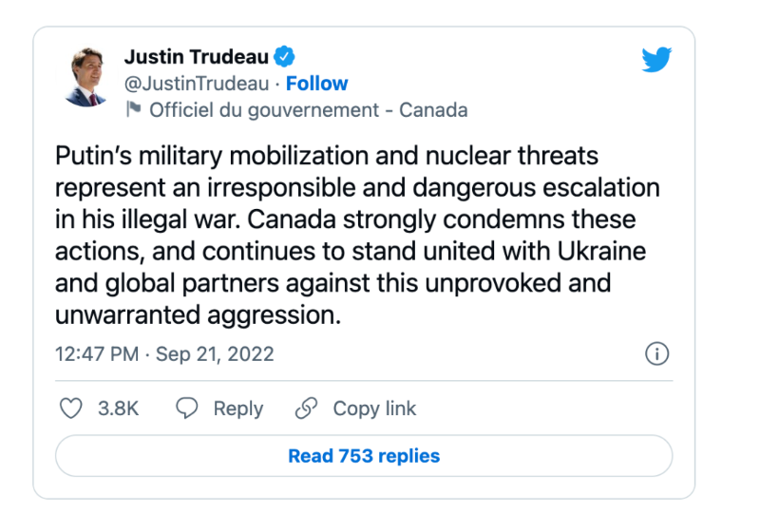Click the tweet text's opening line
760x532 pixels.
coord(327,156)
